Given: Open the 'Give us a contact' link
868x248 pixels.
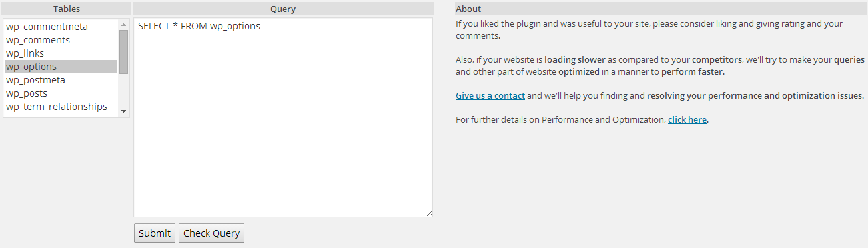Looking at the screenshot, I should 490,95.
